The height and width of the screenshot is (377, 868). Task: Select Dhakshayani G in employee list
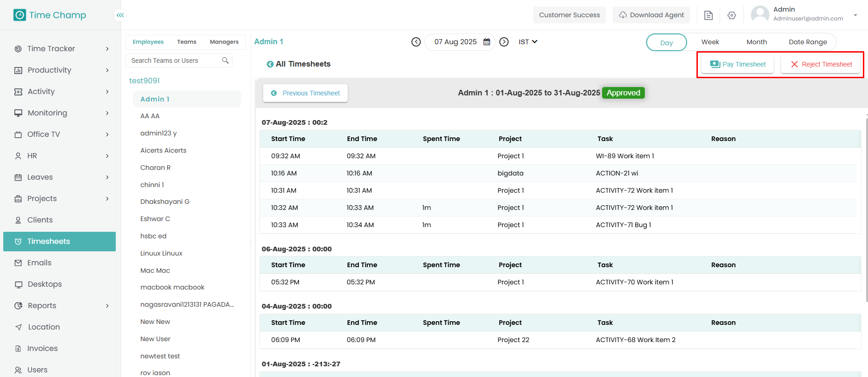[x=165, y=202]
